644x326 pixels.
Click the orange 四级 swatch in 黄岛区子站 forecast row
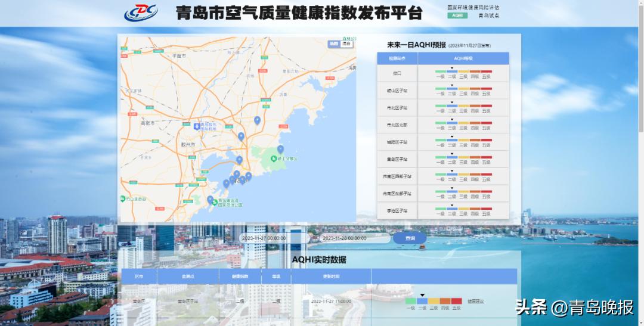point(475,157)
